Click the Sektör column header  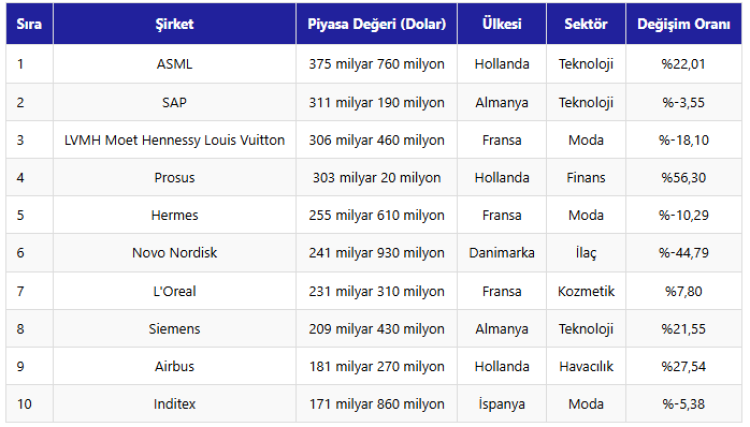click(x=586, y=25)
